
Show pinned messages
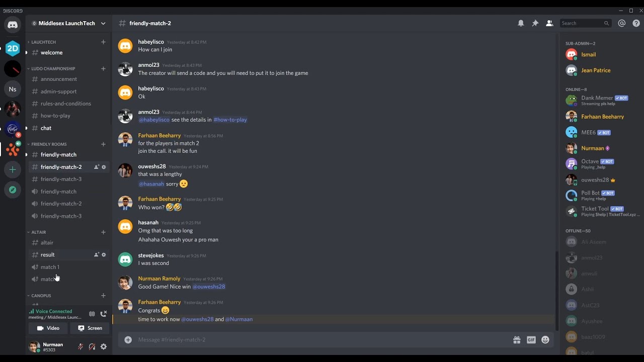tap(535, 23)
